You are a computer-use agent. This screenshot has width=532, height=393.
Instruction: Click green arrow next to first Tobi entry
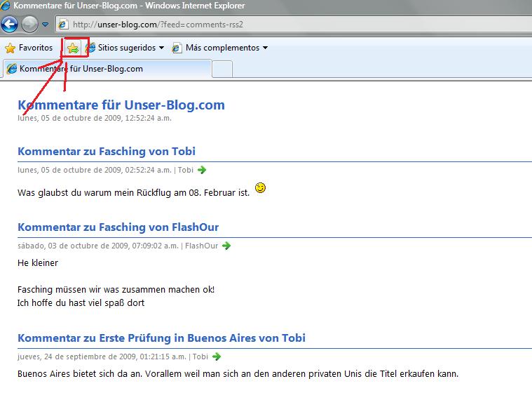point(202,170)
